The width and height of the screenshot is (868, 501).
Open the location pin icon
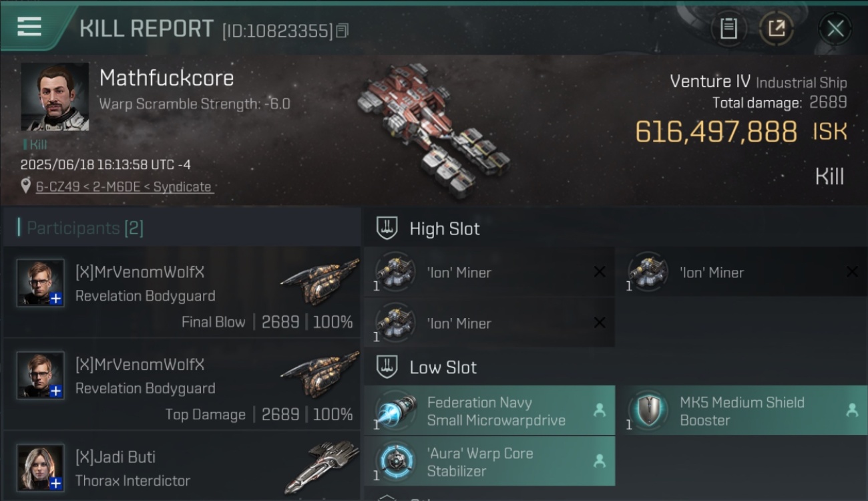[x=26, y=186]
